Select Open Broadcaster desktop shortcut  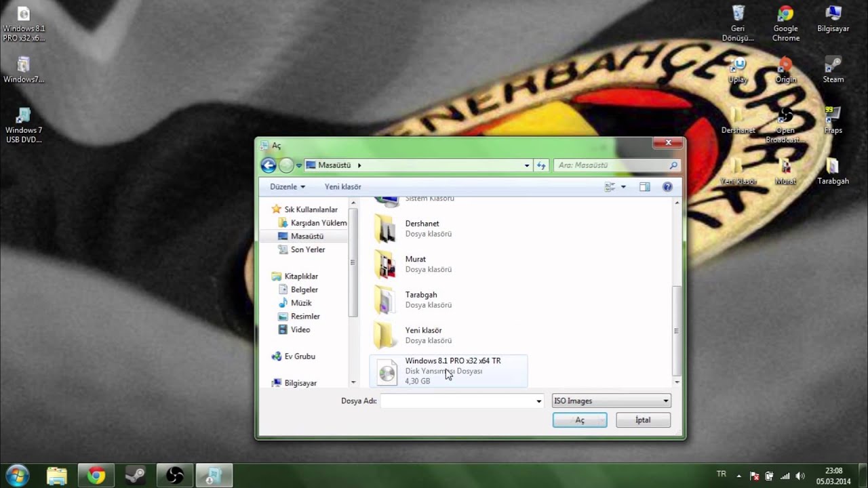click(x=785, y=125)
